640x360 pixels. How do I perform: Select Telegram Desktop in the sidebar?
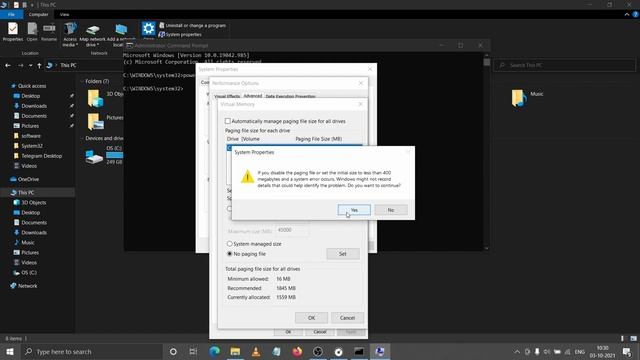[x=41, y=156]
